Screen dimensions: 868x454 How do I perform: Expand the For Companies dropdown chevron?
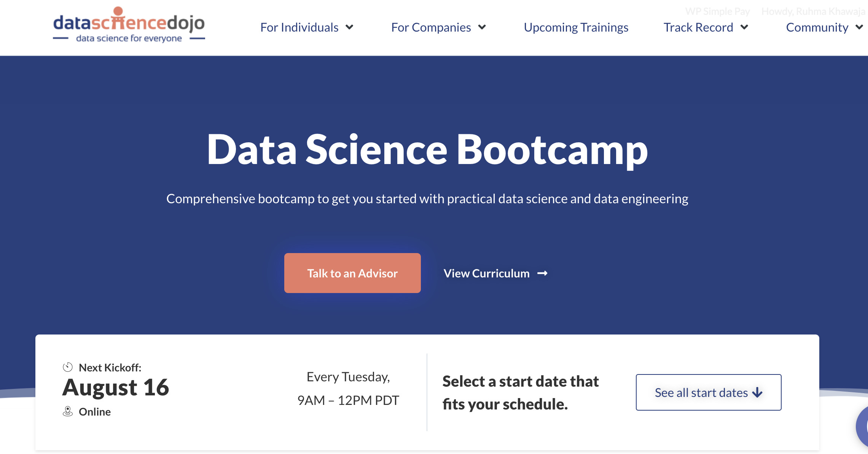tap(483, 27)
